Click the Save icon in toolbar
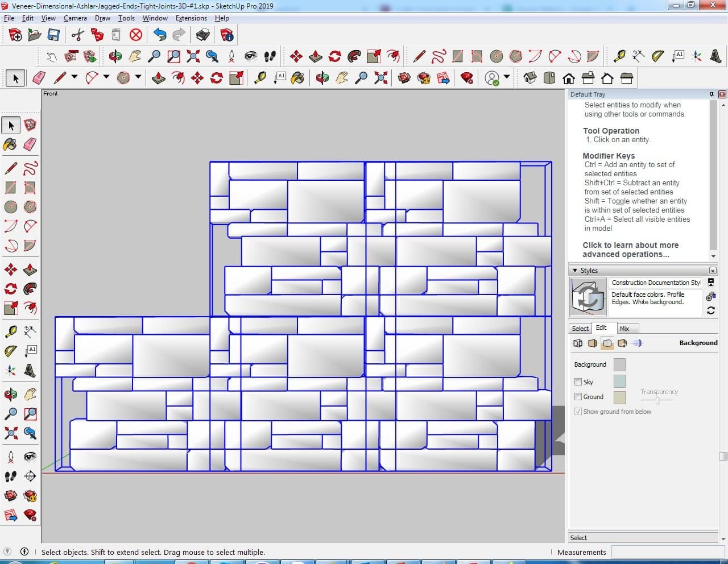Screen dimensions: 728x564 coord(53,35)
